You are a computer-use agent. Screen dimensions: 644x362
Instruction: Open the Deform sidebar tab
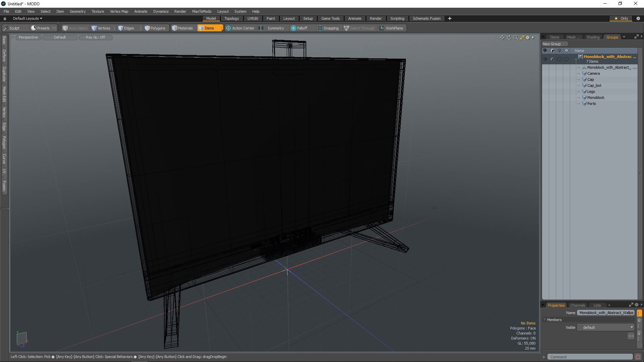[x=4, y=56]
